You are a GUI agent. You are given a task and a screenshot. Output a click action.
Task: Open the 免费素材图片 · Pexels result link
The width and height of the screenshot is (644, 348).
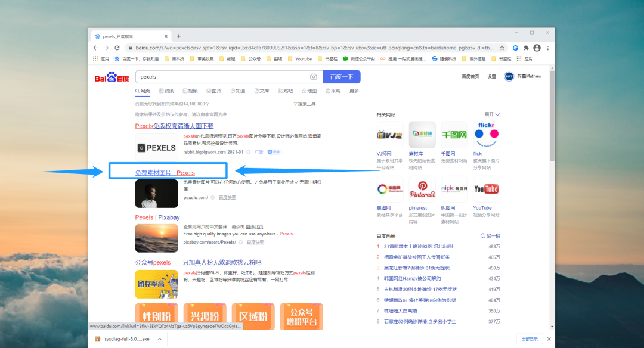coord(165,173)
